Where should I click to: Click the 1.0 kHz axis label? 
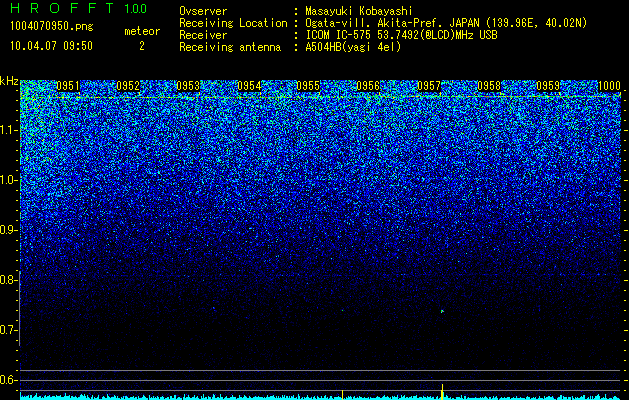coord(8,180)
